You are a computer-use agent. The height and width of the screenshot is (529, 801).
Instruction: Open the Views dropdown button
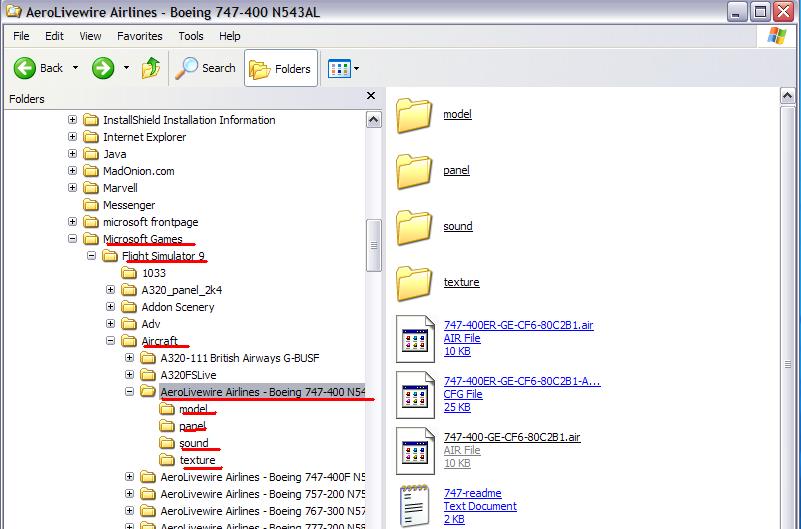coord(343,69)
